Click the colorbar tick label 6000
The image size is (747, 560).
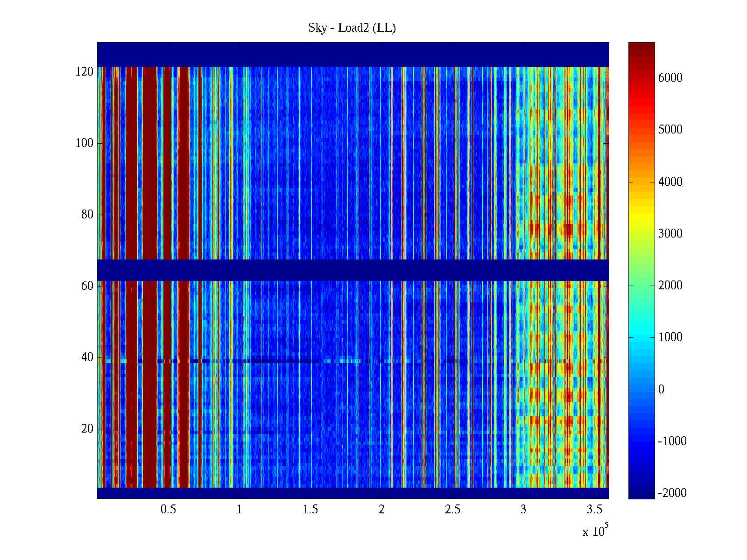click(x=670, y=78)
